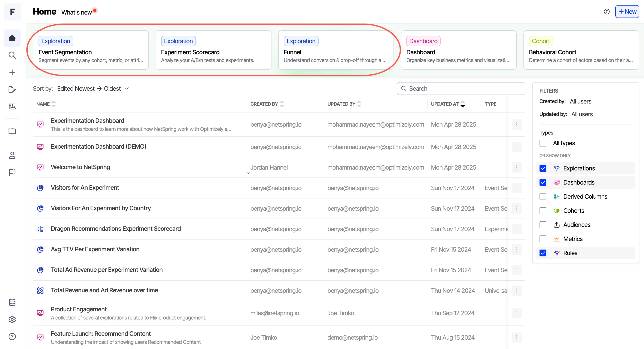Sort by UPDATED AT column arrows
This screenshot has width=644, height=349.
click(x=463, y=104)
